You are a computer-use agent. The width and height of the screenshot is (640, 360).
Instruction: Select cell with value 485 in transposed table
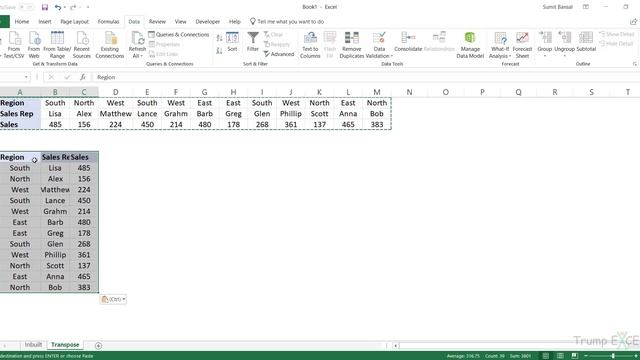[x=84, y=168]
